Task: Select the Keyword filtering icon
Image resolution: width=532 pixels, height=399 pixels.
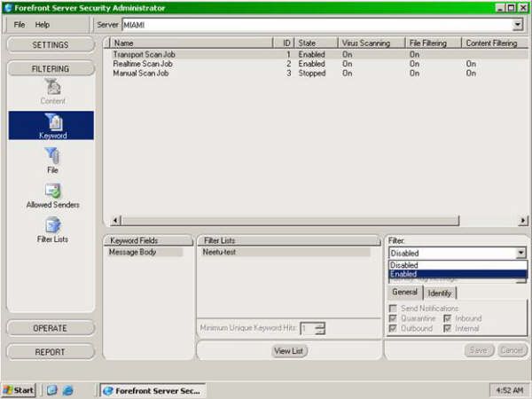Action: [x=51, y=126]
